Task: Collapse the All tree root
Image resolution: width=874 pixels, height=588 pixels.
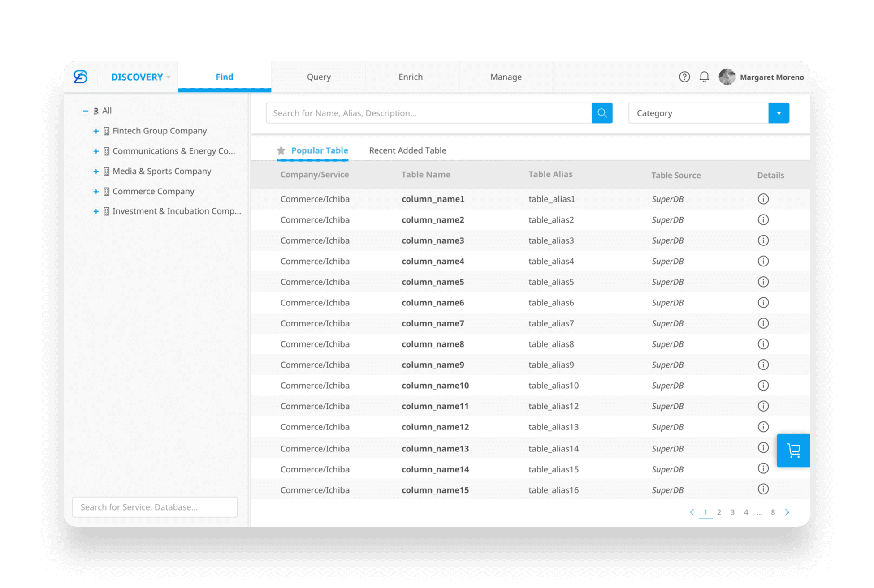Action: [85, 111]
